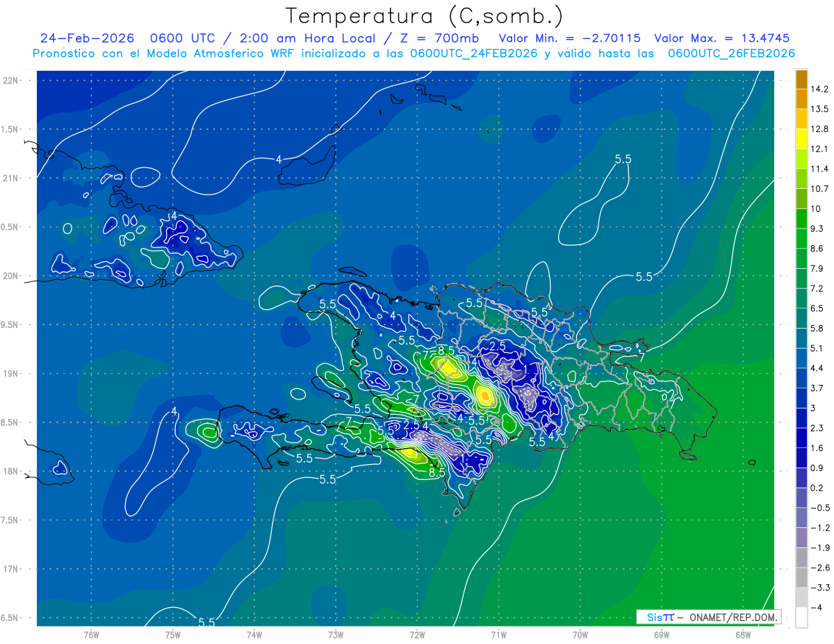Image resolution: width=834 pixels, height=644 pixels.
Task: Click the '3.7' colorbar value
Action: [x=817, y=388]
